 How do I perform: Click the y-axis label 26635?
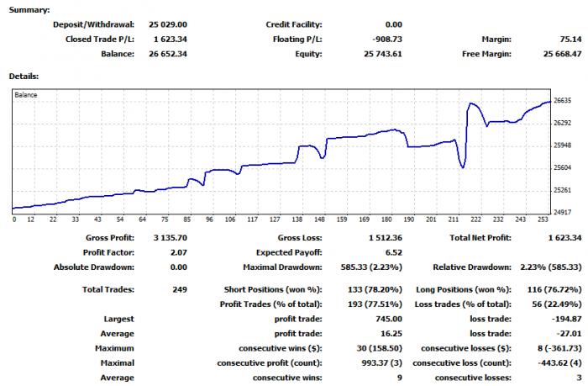click(563, 101)
